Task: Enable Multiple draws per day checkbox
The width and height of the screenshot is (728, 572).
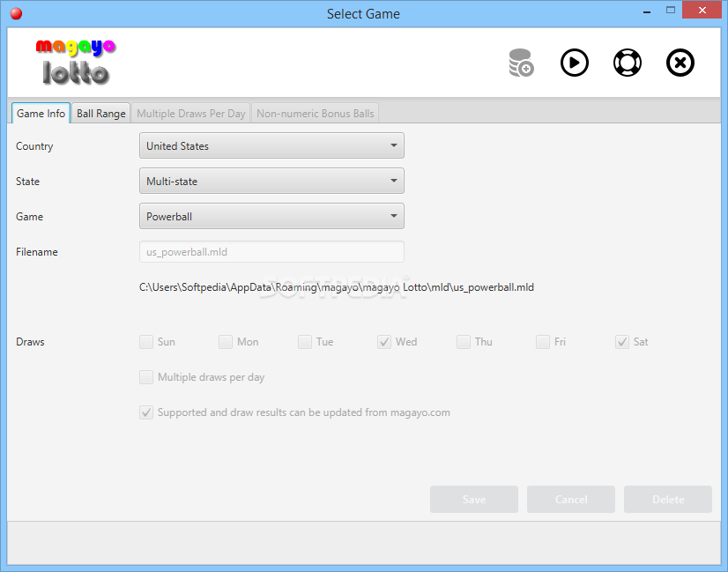Action: [x=146, y=377]
